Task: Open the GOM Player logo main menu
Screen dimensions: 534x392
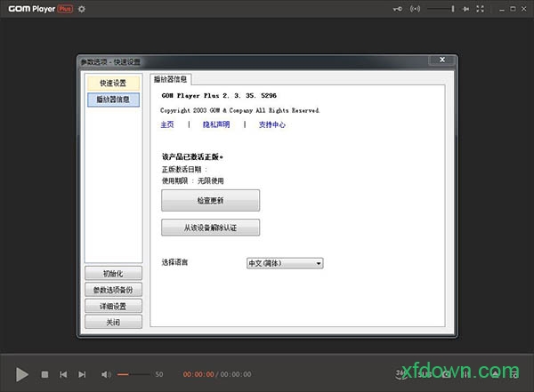Action: 31,9
